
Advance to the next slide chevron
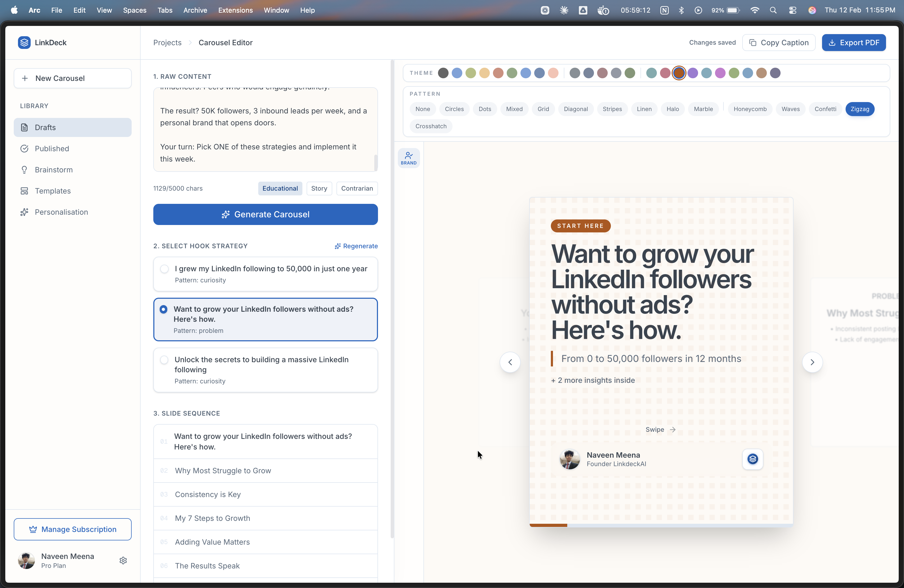coord(813,362)
